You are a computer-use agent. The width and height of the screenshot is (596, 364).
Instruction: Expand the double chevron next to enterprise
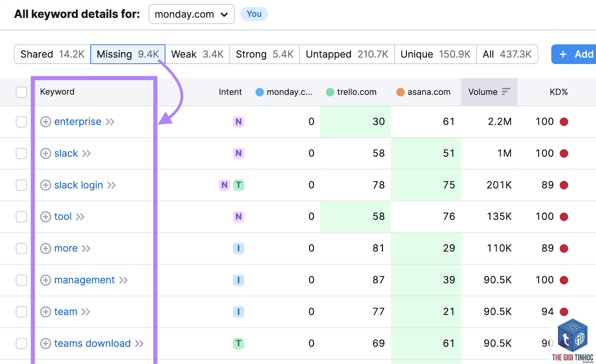click(x=110, y=122)
